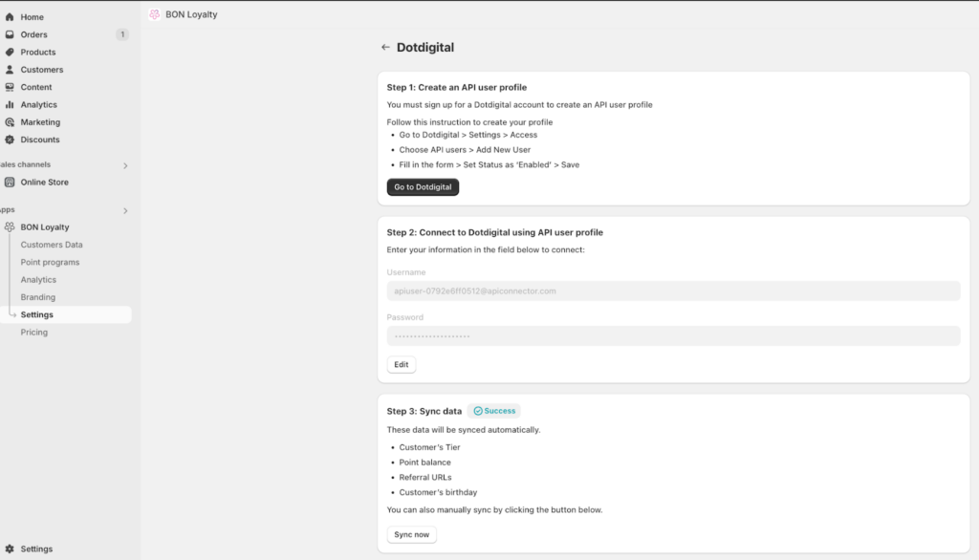
Task: Open Point programs menu item
Action: click(x=50, y=262)
